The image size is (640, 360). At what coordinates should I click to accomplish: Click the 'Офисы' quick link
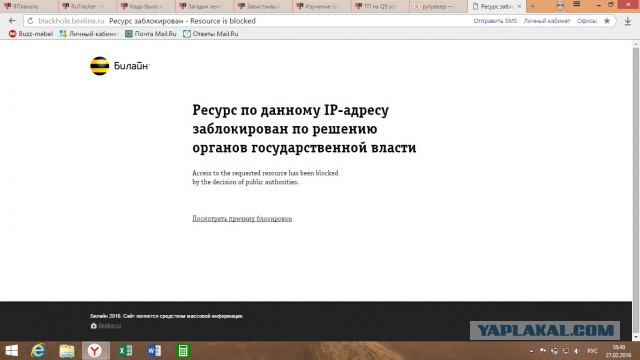587,21
